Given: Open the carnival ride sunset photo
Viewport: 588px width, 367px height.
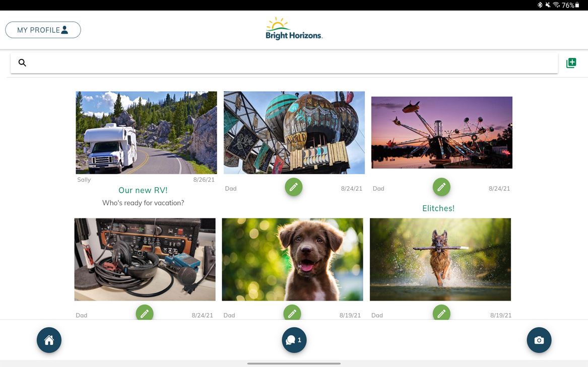Looking at the screenshot, I should [442, 132].
